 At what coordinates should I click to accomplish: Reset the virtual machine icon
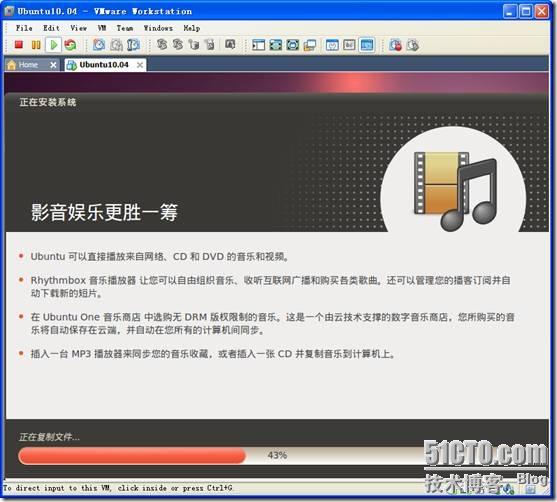click(71, 45)
